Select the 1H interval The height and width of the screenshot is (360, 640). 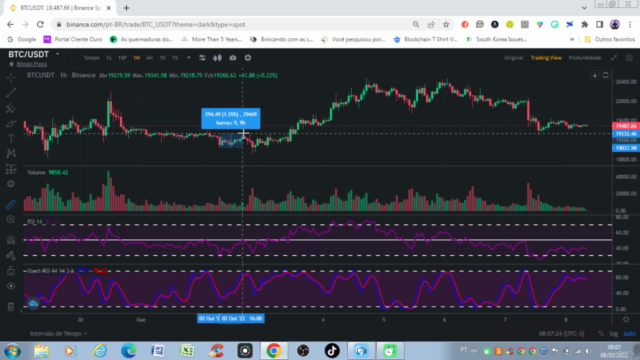click(137, 58)
